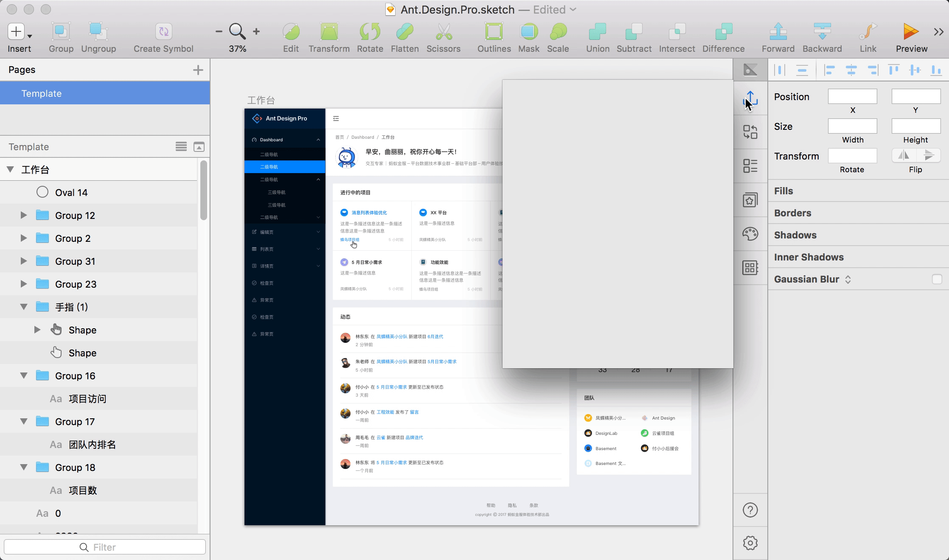This screenshot has width=949, height=560.
Task: Select the Oval 14 layer
Action: coord(71,193)
